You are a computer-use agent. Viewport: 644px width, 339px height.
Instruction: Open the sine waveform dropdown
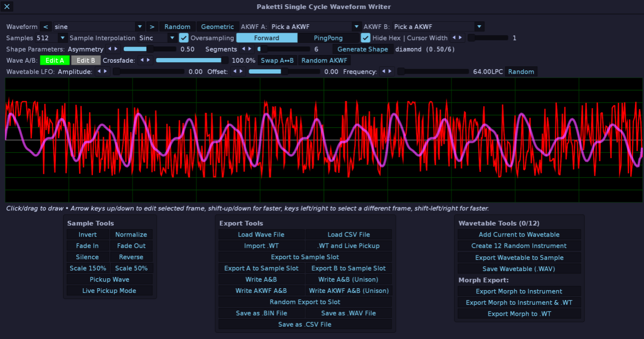(x=99, y=27)
